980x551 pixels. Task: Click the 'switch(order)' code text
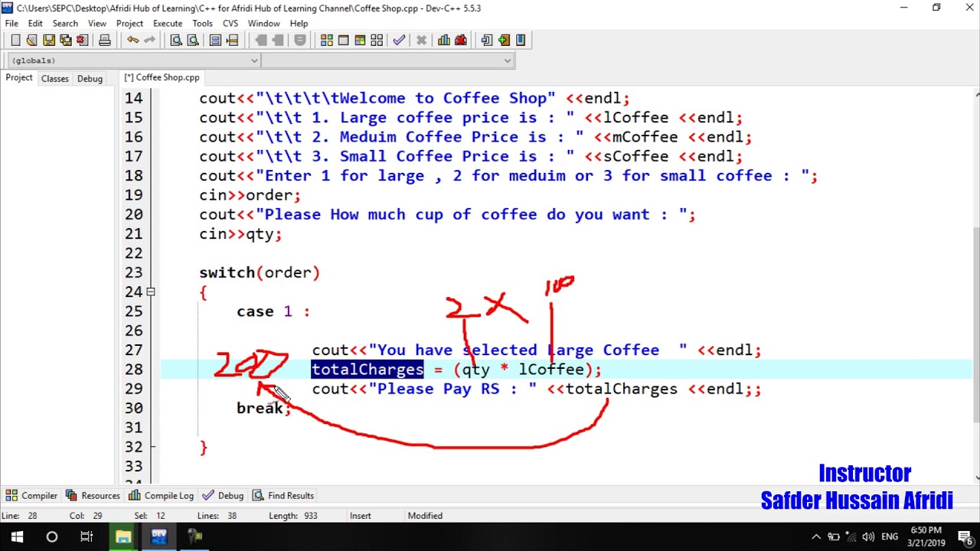tap(260, 272)
